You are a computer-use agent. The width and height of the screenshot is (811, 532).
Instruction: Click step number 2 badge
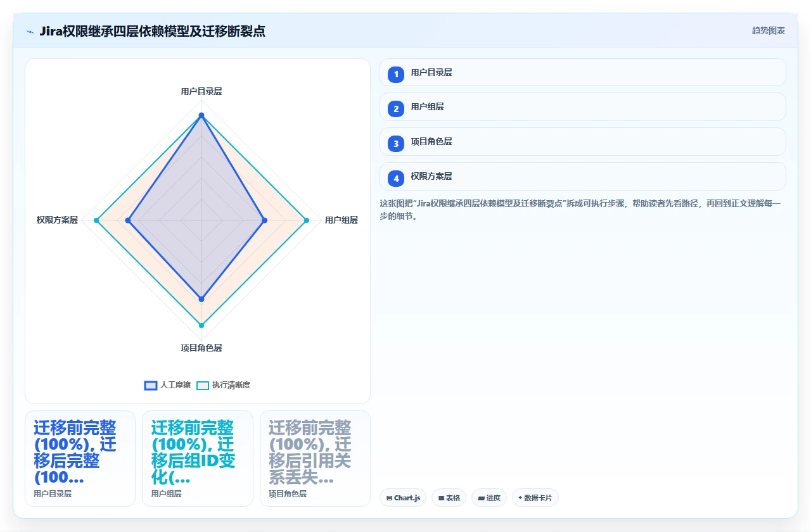(x=396, y=108)
